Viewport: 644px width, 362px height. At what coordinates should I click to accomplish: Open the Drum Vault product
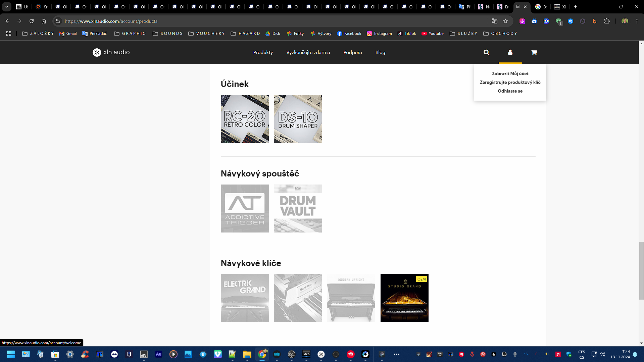click(298, 208)
